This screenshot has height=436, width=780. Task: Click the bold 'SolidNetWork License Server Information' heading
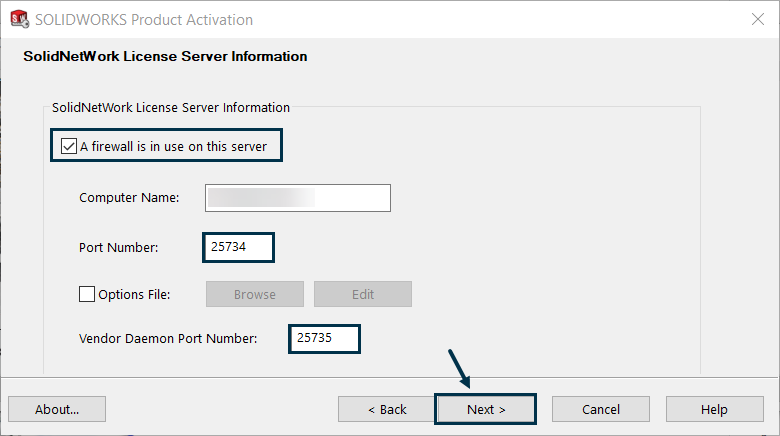click(165, 56)
